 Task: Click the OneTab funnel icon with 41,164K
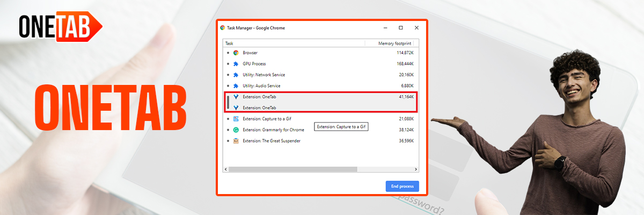point(236,97)
